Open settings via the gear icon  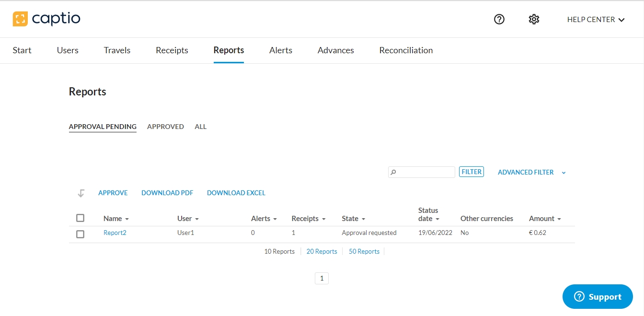(534, 19)
